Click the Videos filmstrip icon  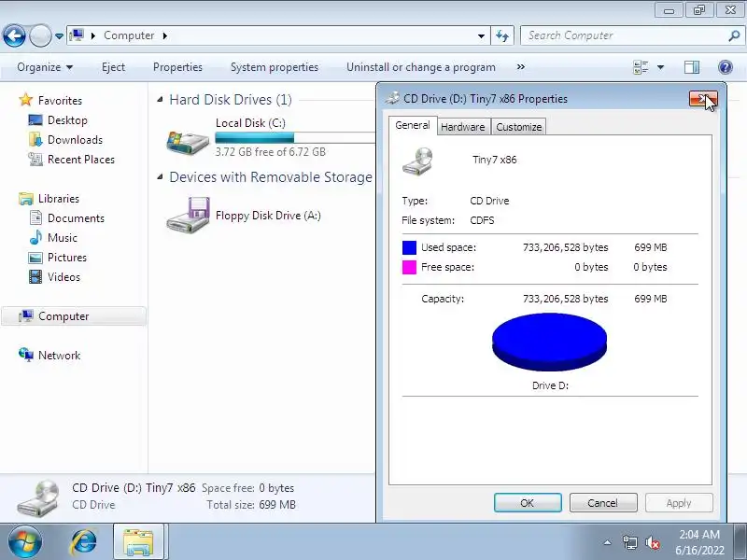point(35,276)
